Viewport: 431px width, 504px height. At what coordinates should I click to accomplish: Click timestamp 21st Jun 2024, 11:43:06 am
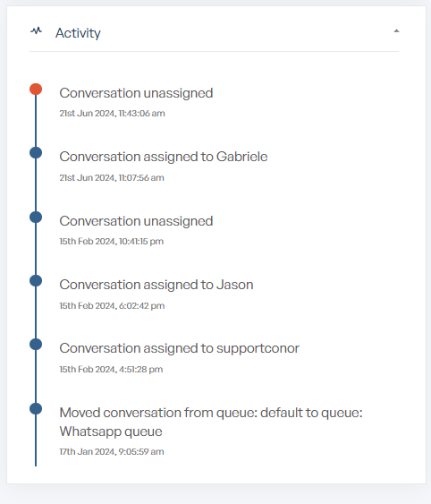click(x=112, y=113)
